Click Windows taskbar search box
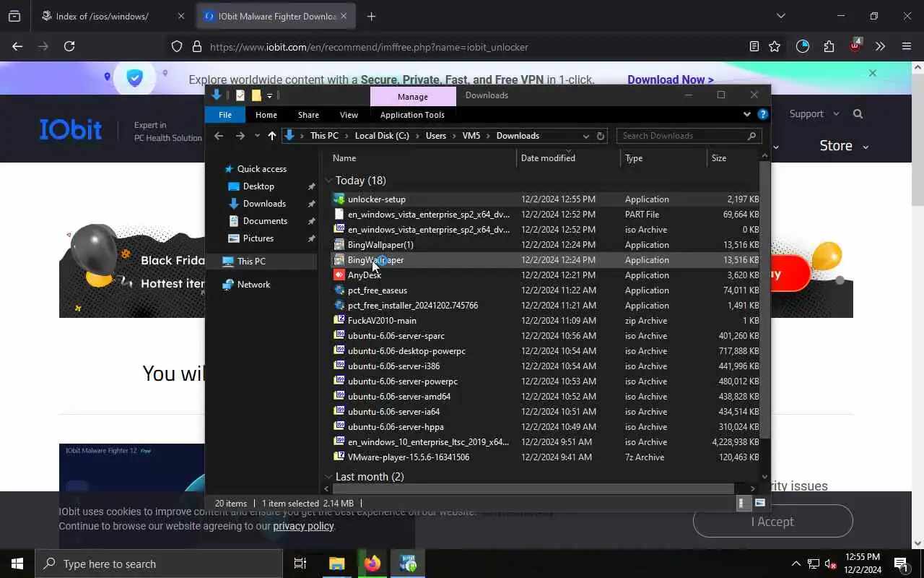The height and width of the screenshot is (578, 924). (159, 564)
